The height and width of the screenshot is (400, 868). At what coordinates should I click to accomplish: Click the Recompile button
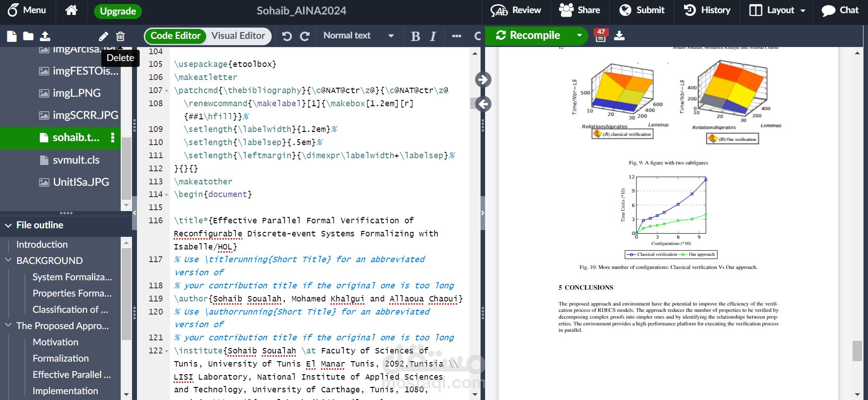click(x=528, y=35)
